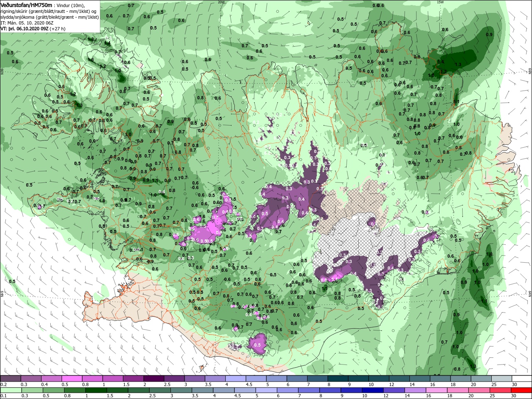The image size is (532, 399).
Task: Click the '0.2' label under upper legend row
Action: 3,384
